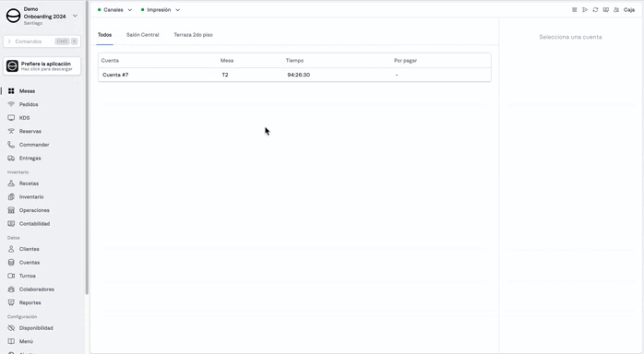
Task: Select the Commander phone item
Action: pos(34,145)
